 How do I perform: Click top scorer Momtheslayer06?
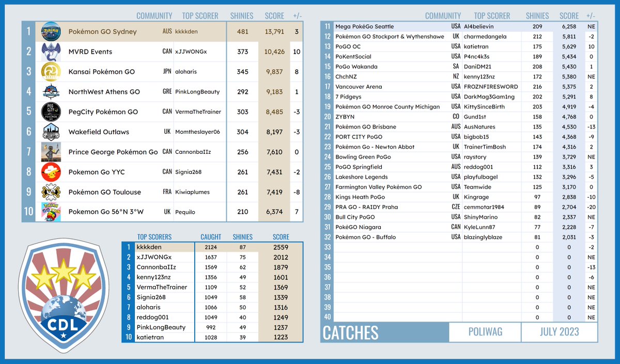point(197,132)
